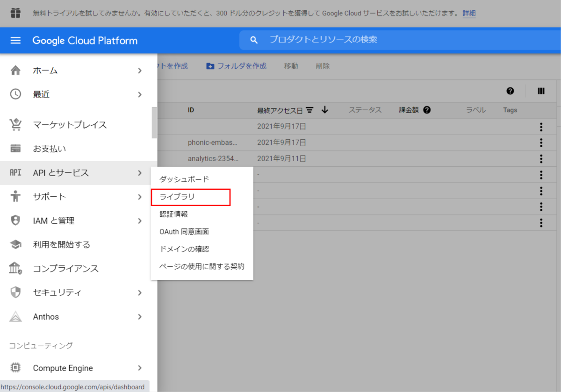The image size is (561, 392).
Task: Click the gift icon in trial banner
Action: (15, 13)
